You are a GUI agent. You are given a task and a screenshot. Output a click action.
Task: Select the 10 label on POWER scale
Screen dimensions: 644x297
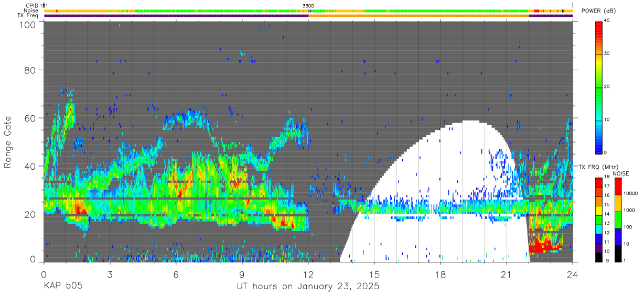tap(607, 120)
